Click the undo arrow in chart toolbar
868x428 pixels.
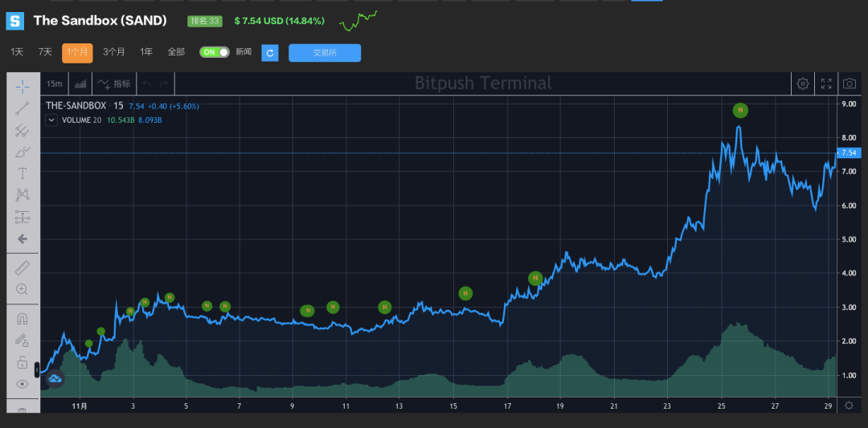(x=147, y=84)
